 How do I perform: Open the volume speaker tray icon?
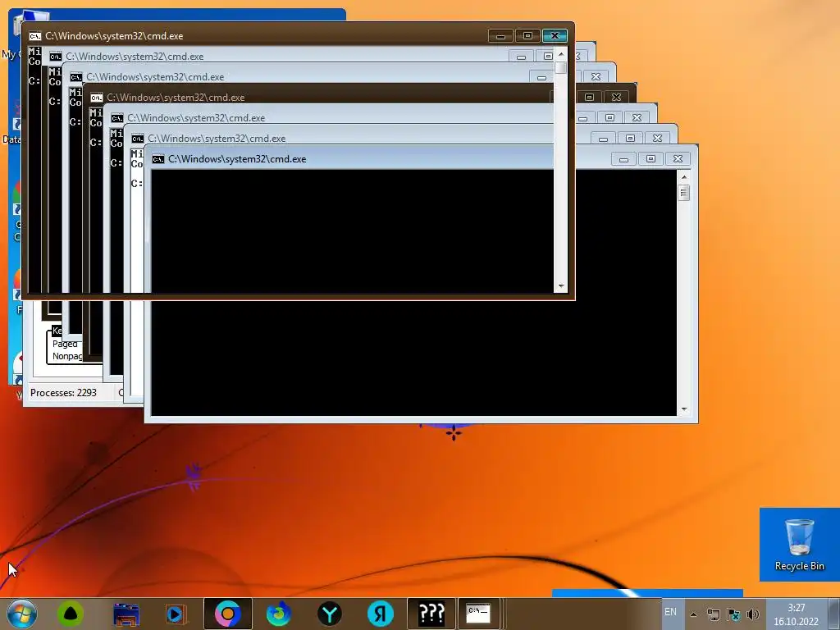pos(753,614)
